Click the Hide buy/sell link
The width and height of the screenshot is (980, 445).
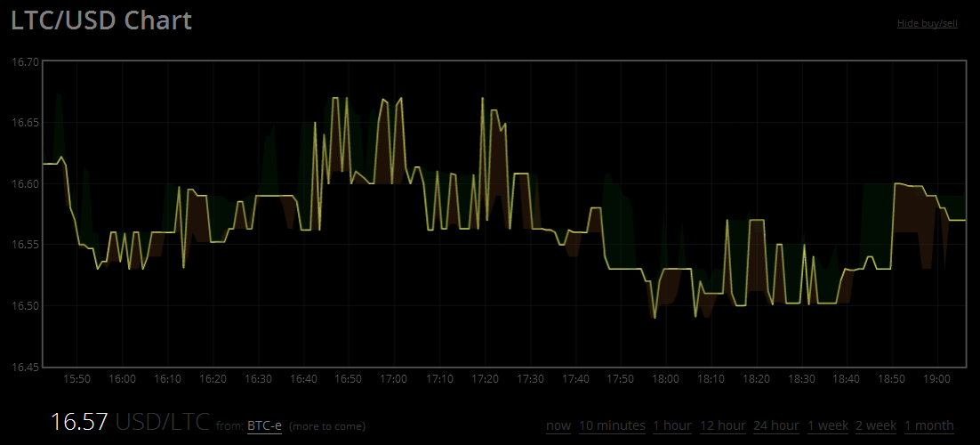point(927,23)
